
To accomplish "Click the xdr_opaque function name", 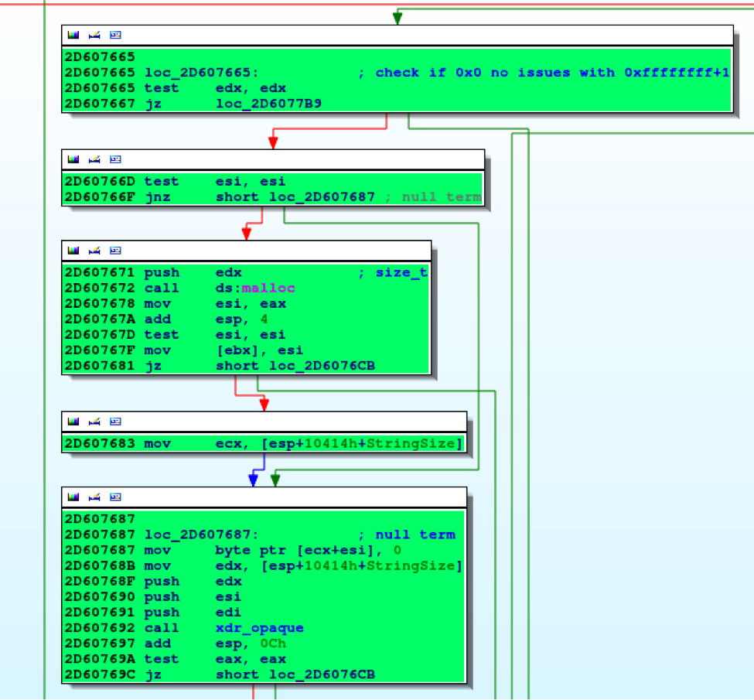I will [x=259, y=628].
